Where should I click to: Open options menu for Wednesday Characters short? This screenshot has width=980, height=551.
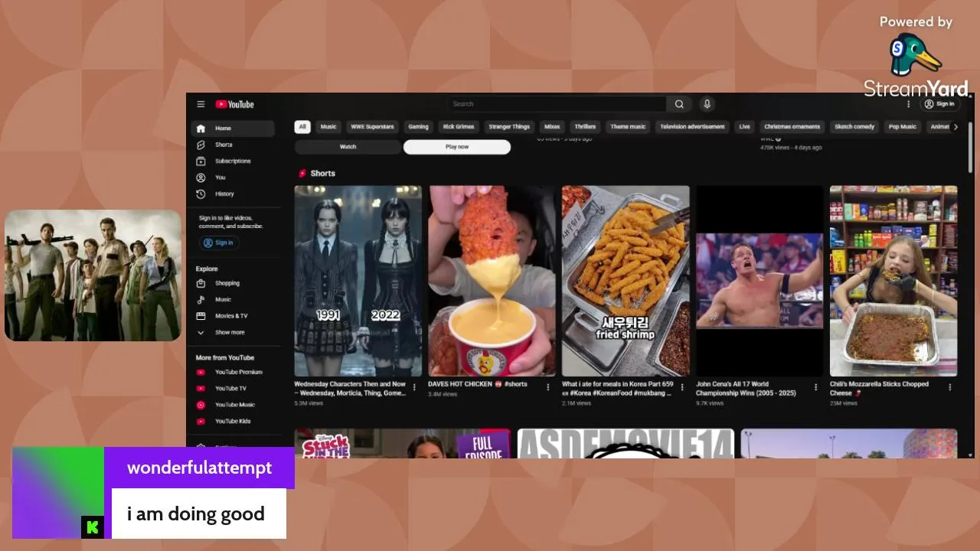pyautogui.click(x=414, y=387)
